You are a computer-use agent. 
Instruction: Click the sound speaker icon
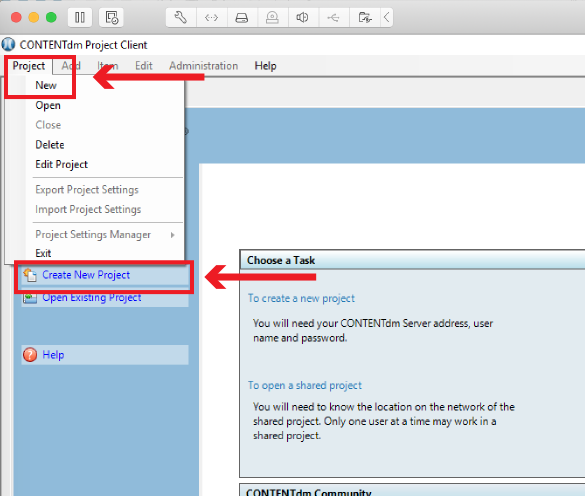point(303,17)
